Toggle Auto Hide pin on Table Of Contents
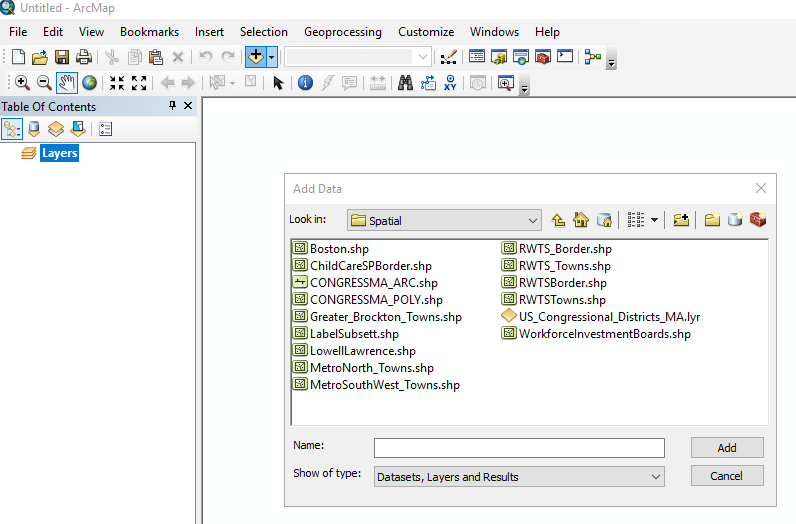The image size is (796, 524). coord(173,106)
